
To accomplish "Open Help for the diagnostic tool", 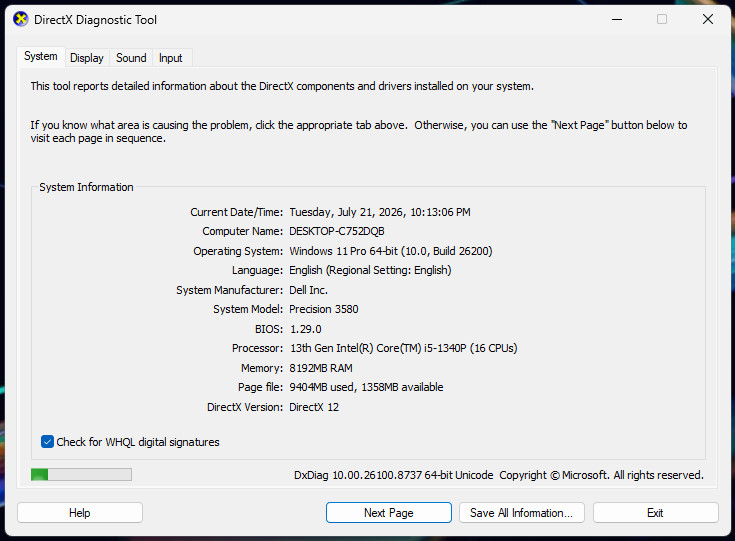I will point(80,512).
